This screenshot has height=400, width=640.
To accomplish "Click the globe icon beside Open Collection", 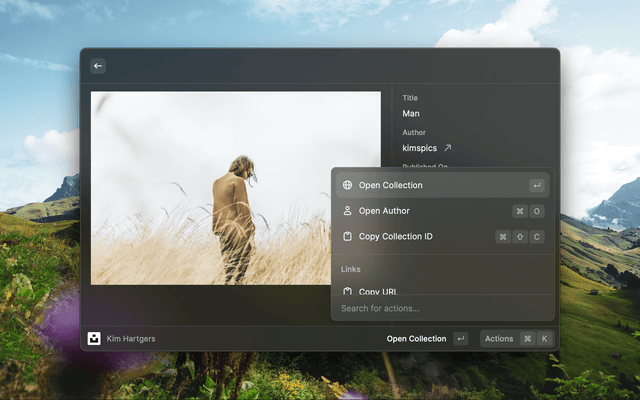I will [347, 185].
